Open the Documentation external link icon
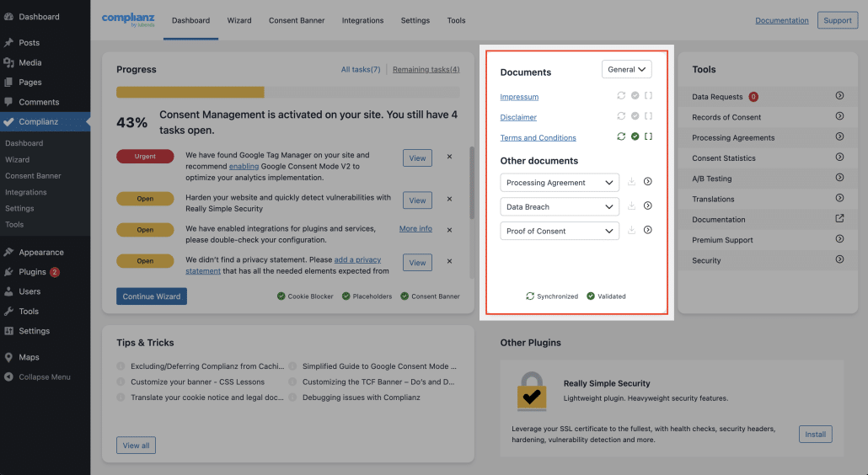The height and width of the screenshot is (475, 868). pos(839,219)
